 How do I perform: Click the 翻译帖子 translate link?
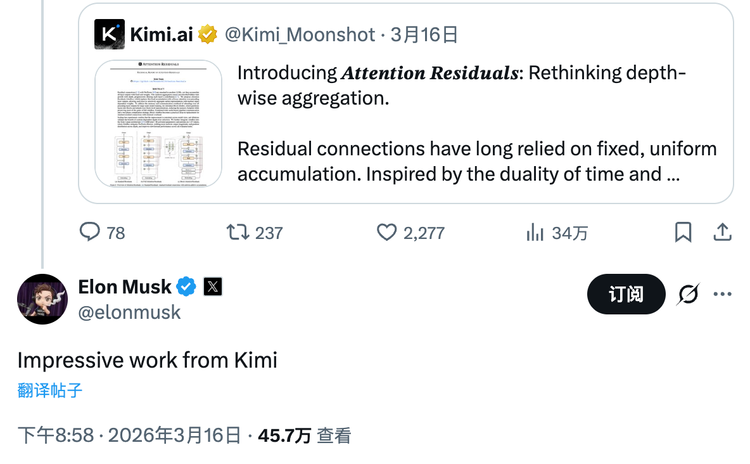click(51, 390)
